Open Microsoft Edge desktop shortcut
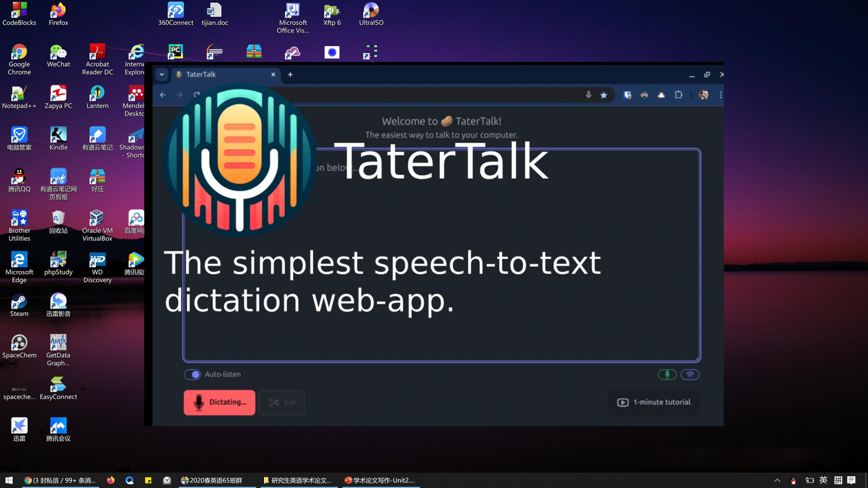The height and width of the screenshot is (488, 868). click(19, 267)
